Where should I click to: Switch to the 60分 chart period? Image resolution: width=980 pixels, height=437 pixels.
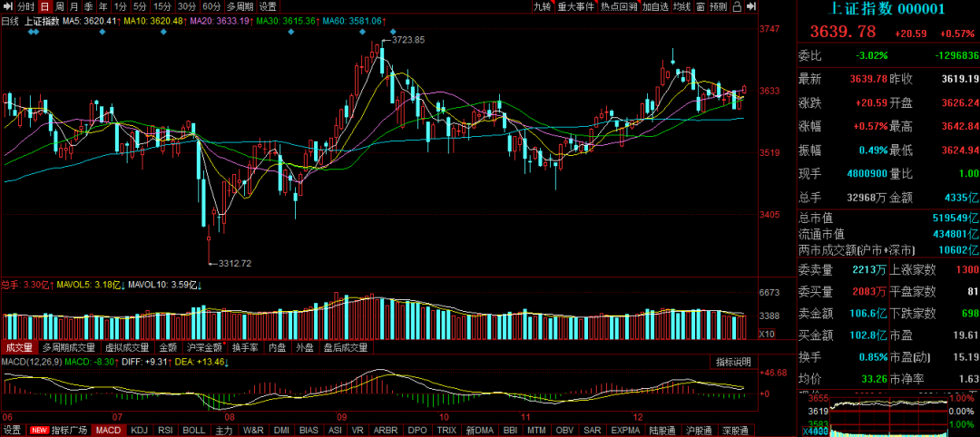click(211, 7)
